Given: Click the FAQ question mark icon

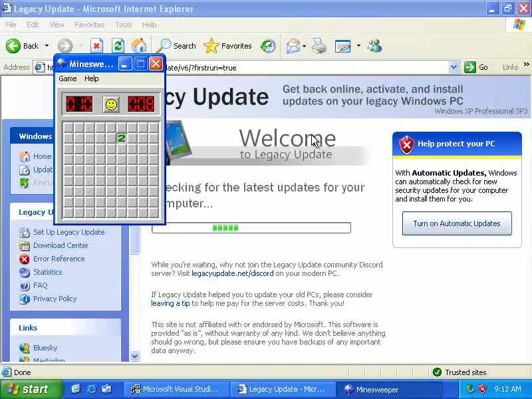Looking at the screenshot, I should coord(25,286).
